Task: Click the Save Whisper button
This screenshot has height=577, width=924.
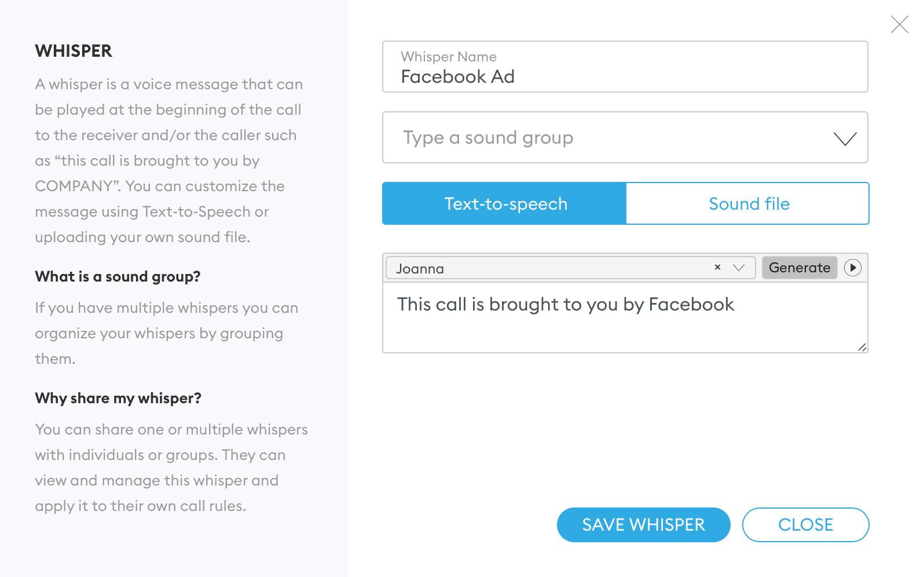Action: [643, 525]
